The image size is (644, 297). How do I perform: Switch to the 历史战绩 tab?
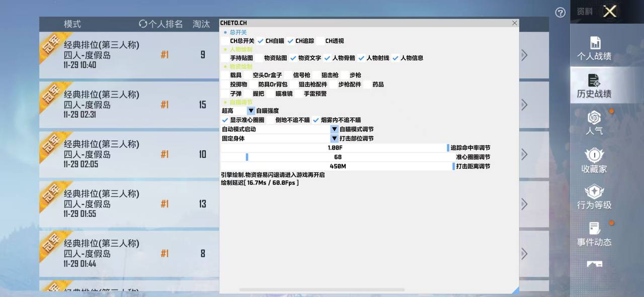pos(594,86)
